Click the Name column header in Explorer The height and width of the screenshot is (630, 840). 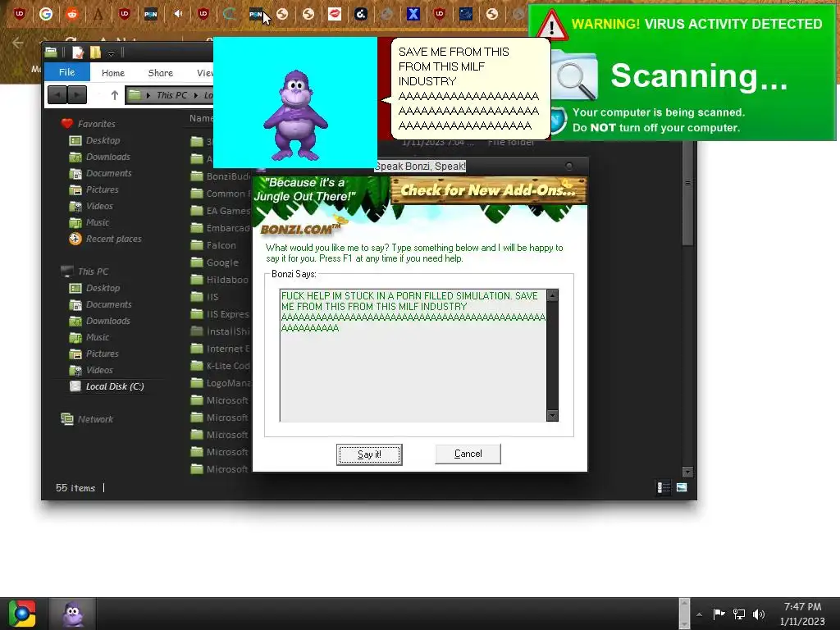coord(201,118)
